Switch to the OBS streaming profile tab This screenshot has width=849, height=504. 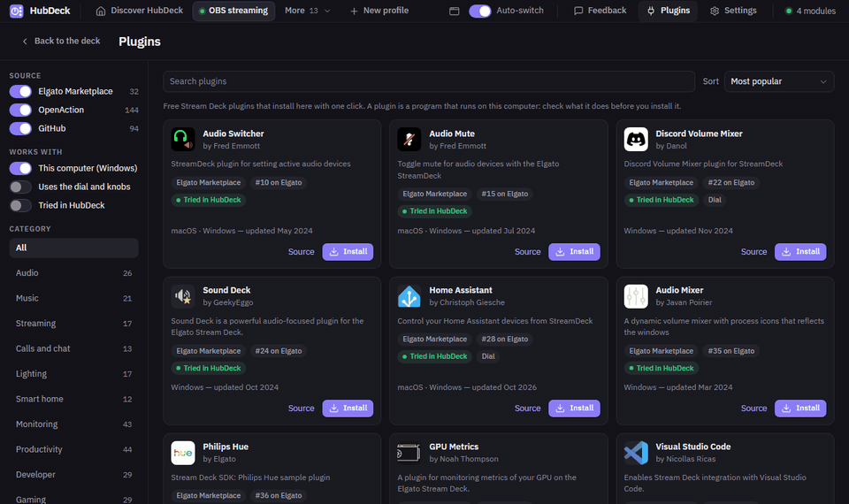(x=233, y=11)
